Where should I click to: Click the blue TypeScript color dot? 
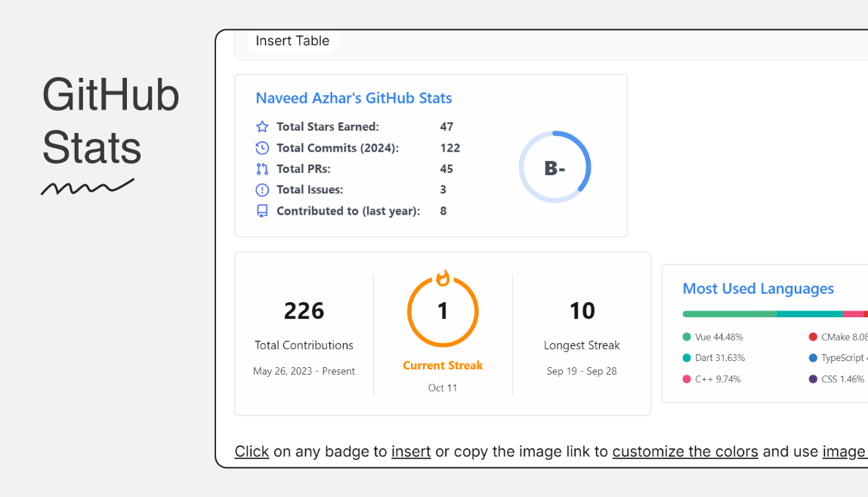pos(813,358)
